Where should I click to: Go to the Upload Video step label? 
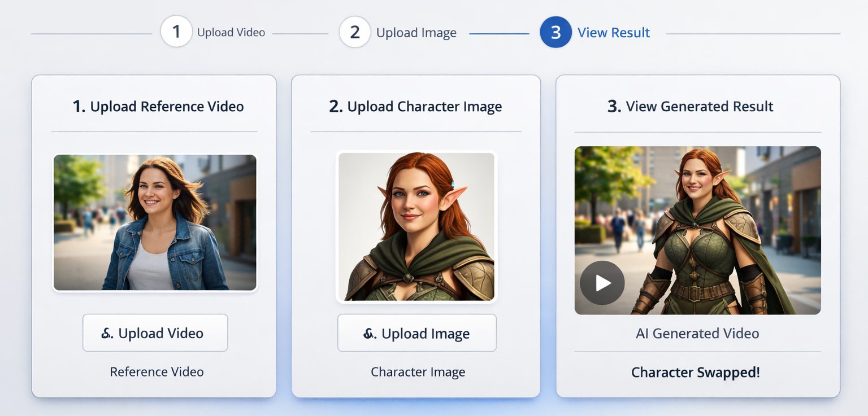point(231,33)
